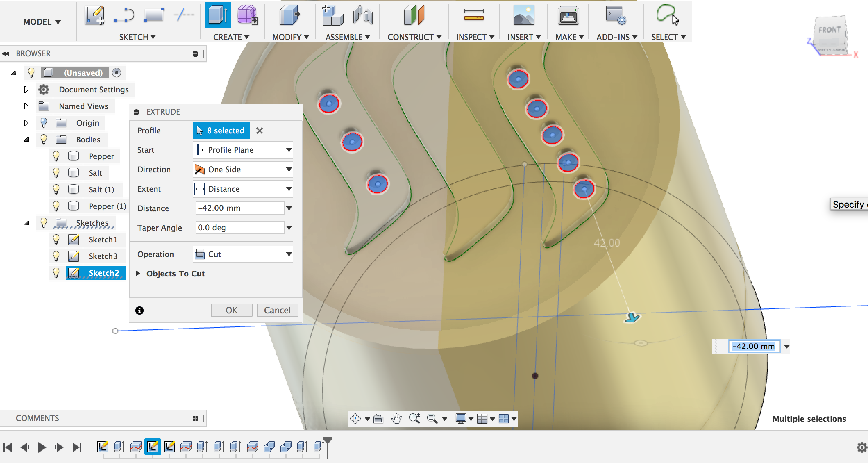This screenshot has width=868, height=463.
Task: Jump to timeline beginning button
Action: (x=8, y=447)
